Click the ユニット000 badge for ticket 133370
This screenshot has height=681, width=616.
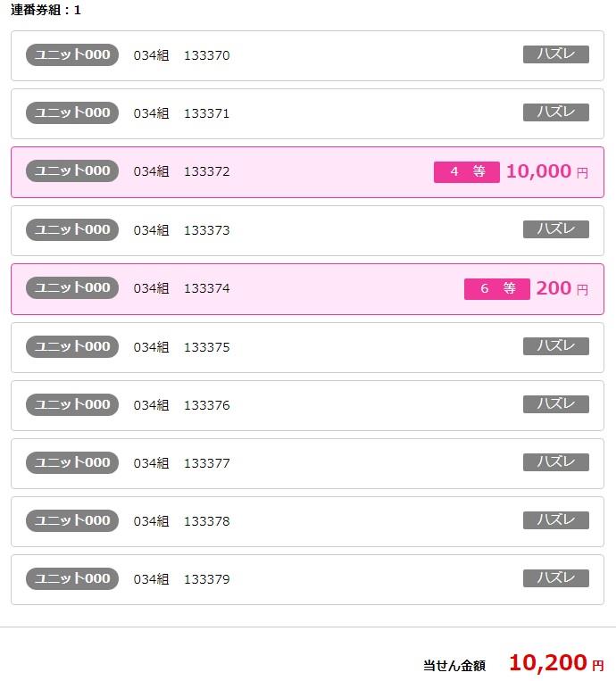[x=72, y=54]
